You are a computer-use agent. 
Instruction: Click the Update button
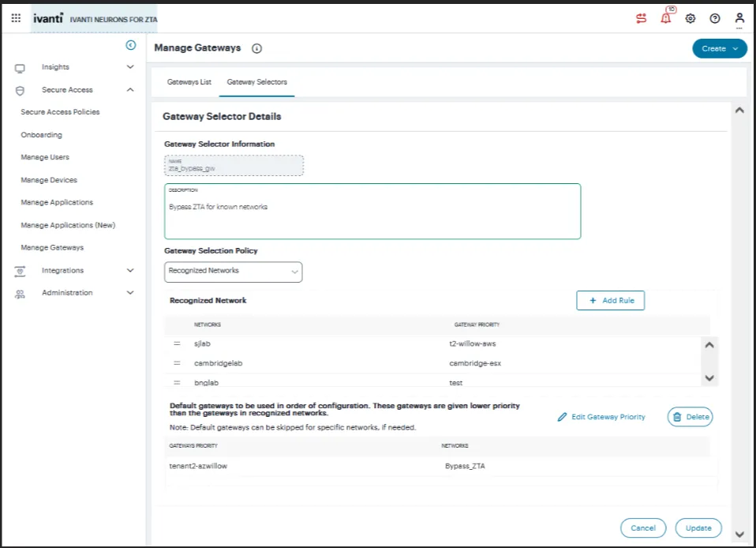(x=698, y=527)
